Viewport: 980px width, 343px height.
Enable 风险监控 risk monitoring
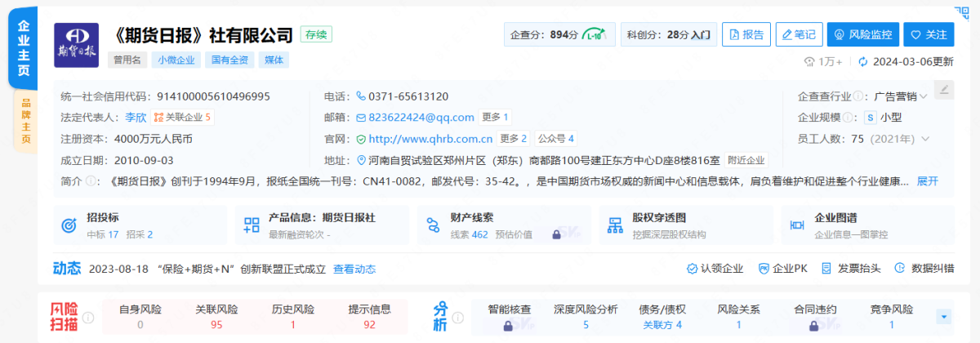pyautogui.click(x=864, y=34)
